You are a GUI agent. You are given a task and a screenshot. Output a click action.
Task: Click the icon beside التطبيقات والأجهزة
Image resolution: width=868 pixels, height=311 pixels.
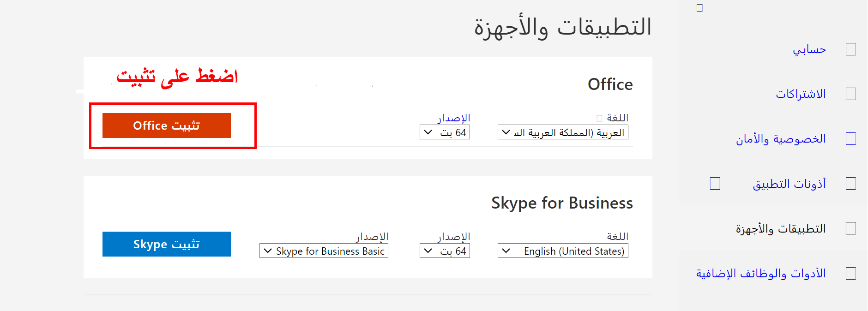(850, 228)
